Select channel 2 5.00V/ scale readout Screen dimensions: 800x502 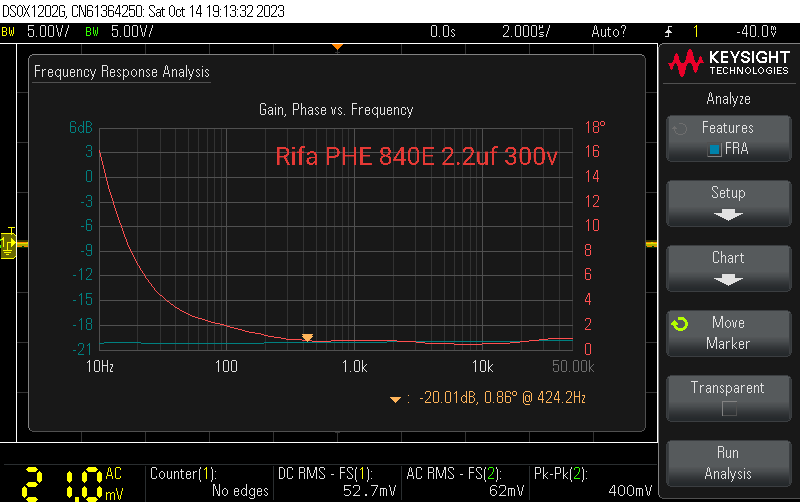pyautogui.click(x=132, y=32)
